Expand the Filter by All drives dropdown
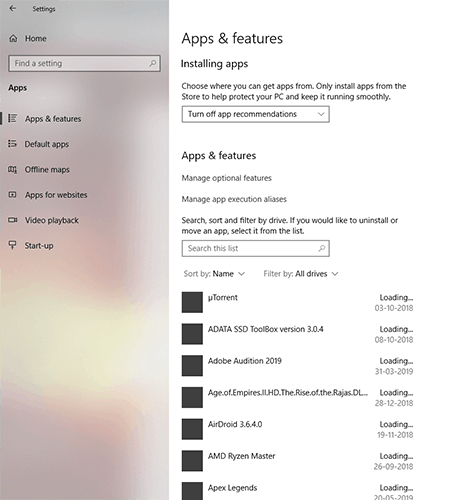This screenshot has width=457, height=500. [301, 274]
